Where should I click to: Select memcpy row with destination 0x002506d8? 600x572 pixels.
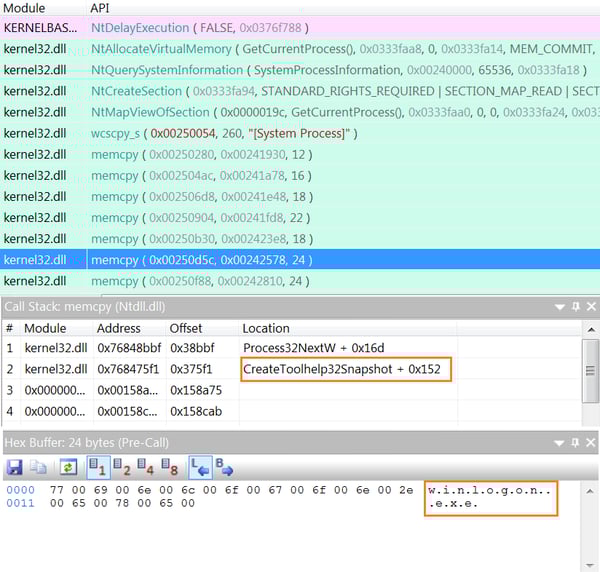coord(300,196)
